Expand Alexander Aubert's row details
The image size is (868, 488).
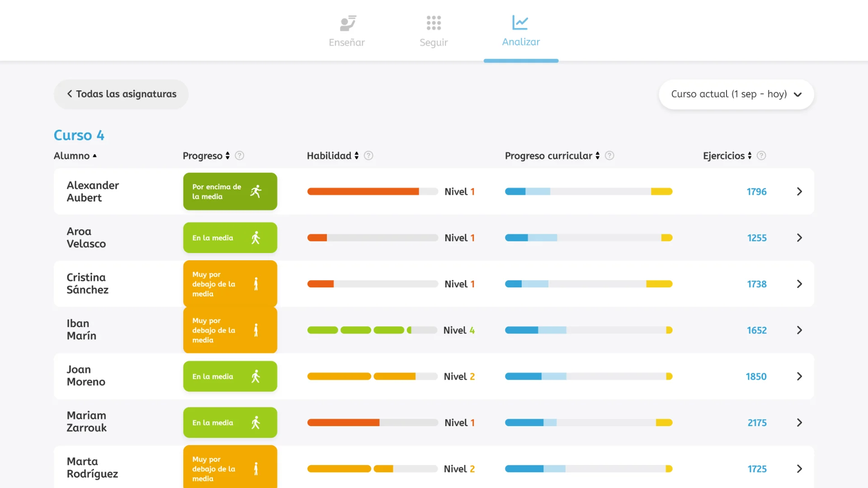coord(799,191)
